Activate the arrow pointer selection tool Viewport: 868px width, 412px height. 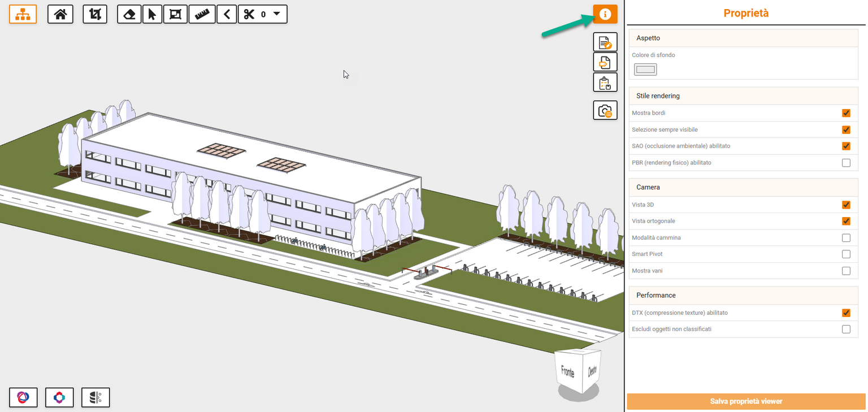152,14
